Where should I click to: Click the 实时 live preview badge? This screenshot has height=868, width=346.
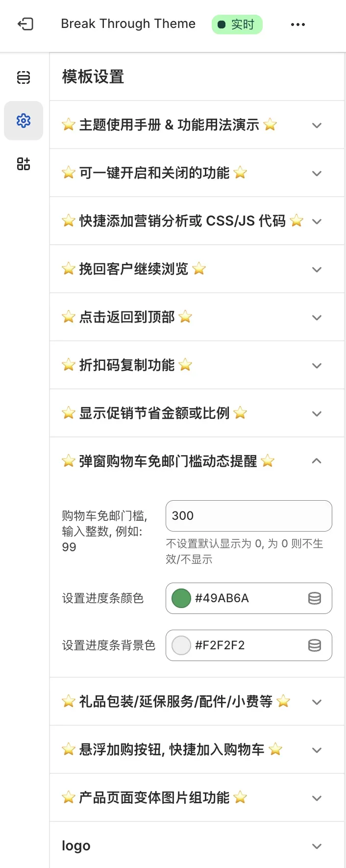coord(237,24)
